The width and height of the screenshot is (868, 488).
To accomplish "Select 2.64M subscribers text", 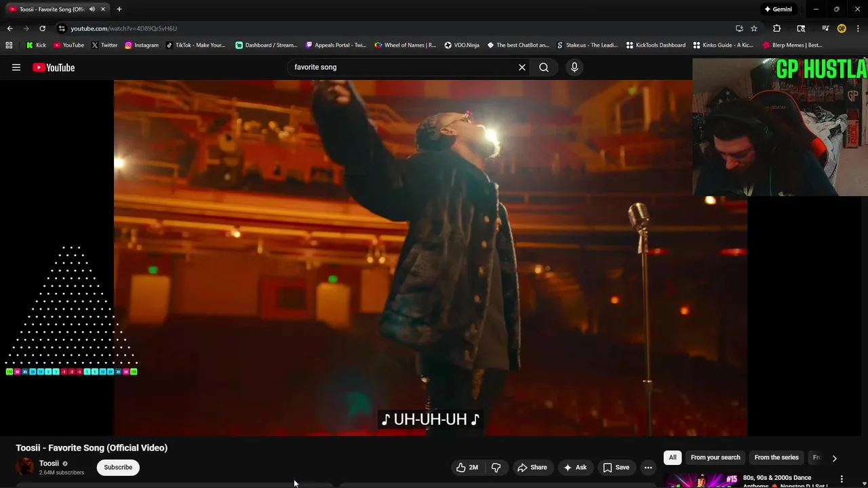I will click(62, 472).
